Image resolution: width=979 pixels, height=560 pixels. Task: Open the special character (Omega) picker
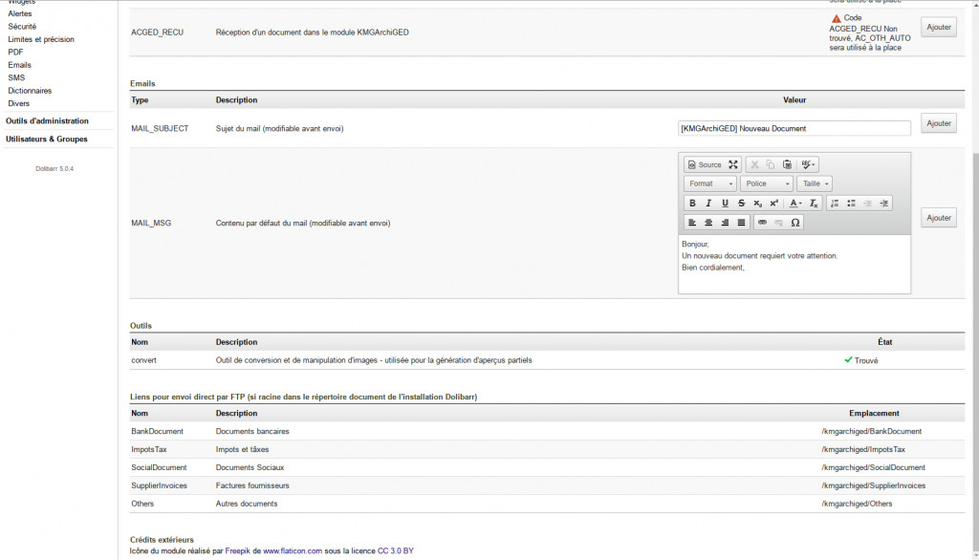click(794, 223)
